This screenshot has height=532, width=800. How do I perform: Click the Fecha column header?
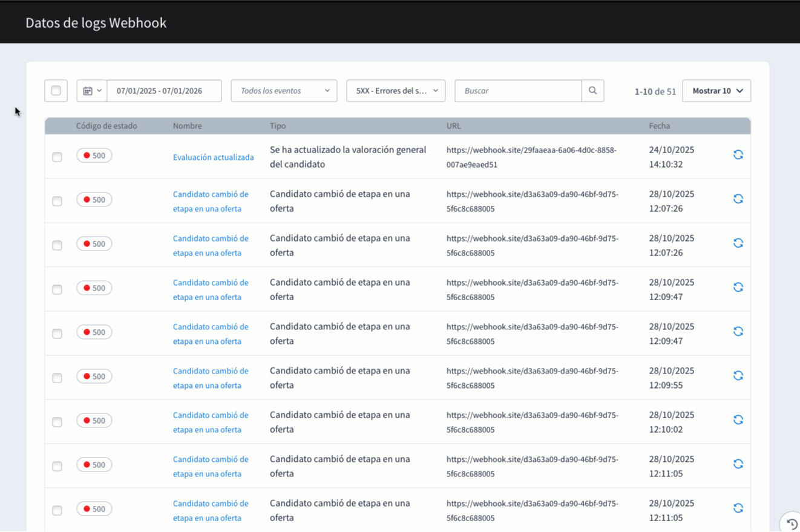pyautogui.click(x=659, y=125)
